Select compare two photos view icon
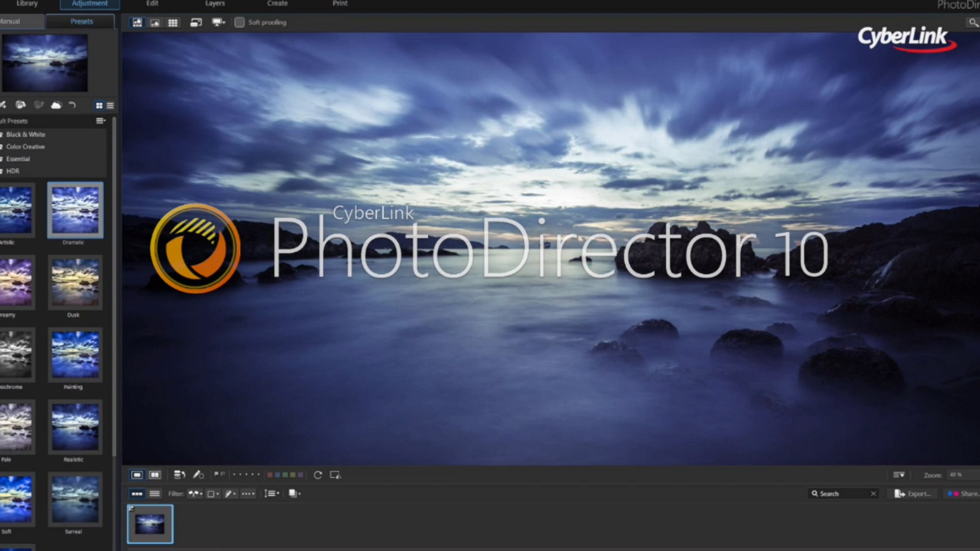 coord(155,475)
